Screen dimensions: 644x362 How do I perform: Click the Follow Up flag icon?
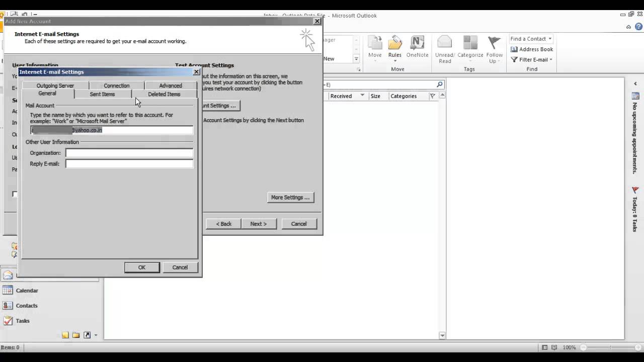495,43
